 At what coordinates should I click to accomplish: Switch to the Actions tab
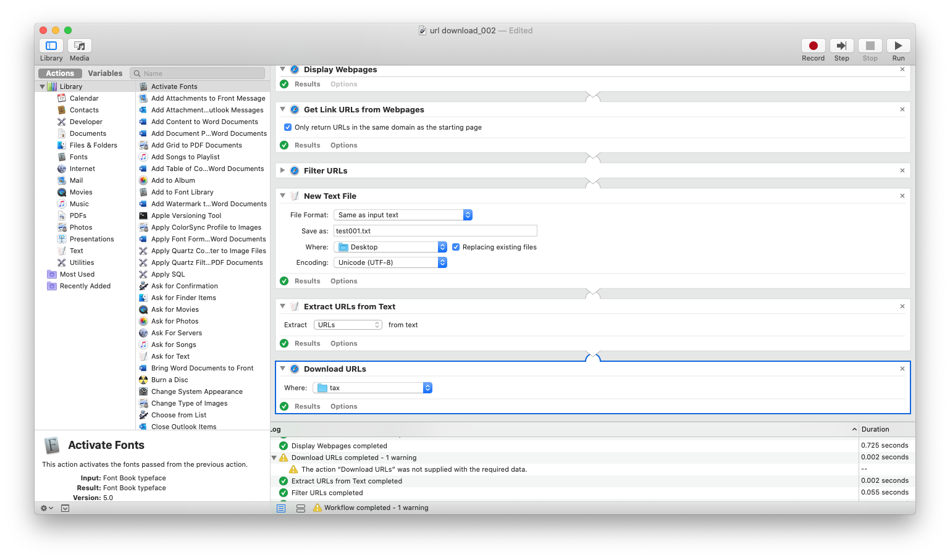pyautogui.click(x=60, y=73)
